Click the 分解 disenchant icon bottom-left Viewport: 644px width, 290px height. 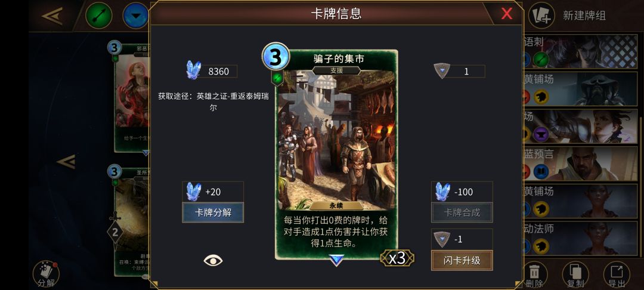point(46,274)
